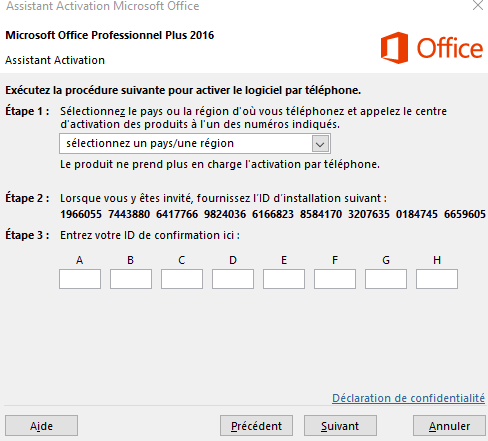Click the Aide button
488x441 pixels.
[x=41, y=426]
